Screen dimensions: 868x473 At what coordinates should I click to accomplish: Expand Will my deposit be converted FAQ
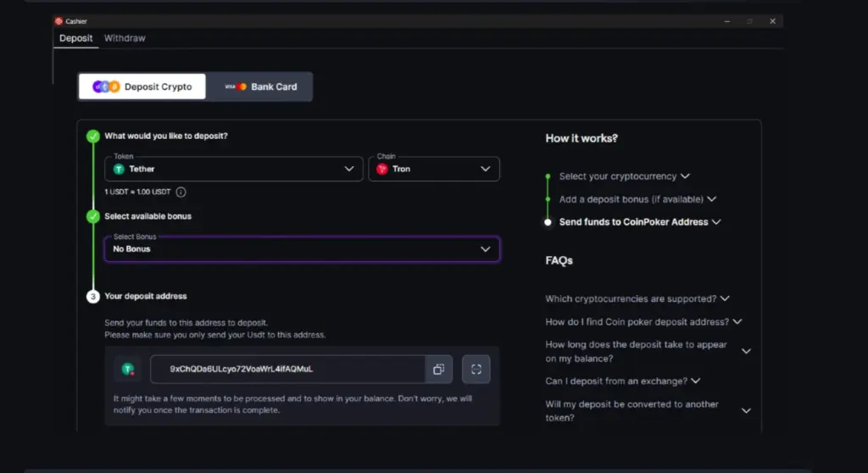pos(648,411)
